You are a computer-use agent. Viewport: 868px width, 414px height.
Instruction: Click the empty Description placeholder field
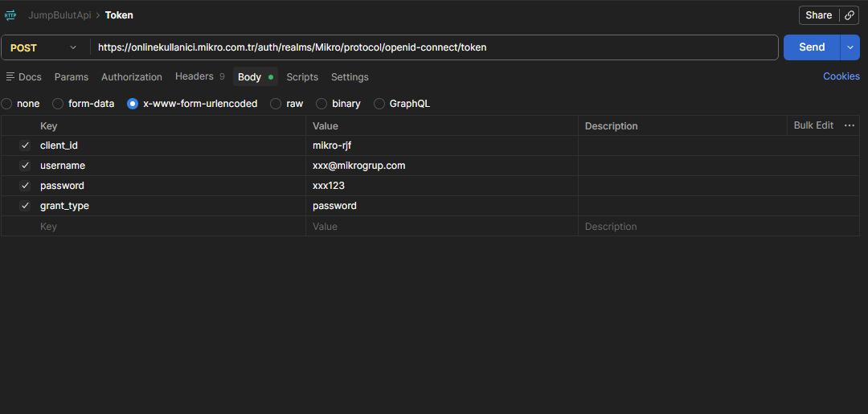[x=719, y=227]
